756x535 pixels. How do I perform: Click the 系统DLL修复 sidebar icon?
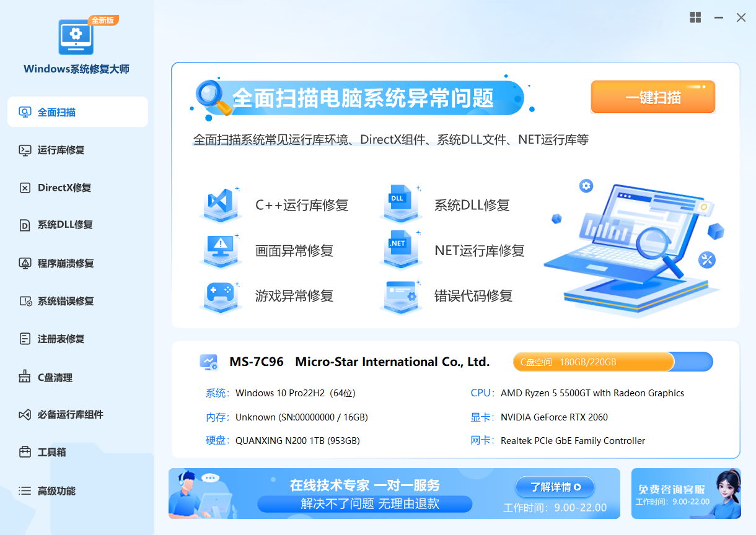[25, 225]
